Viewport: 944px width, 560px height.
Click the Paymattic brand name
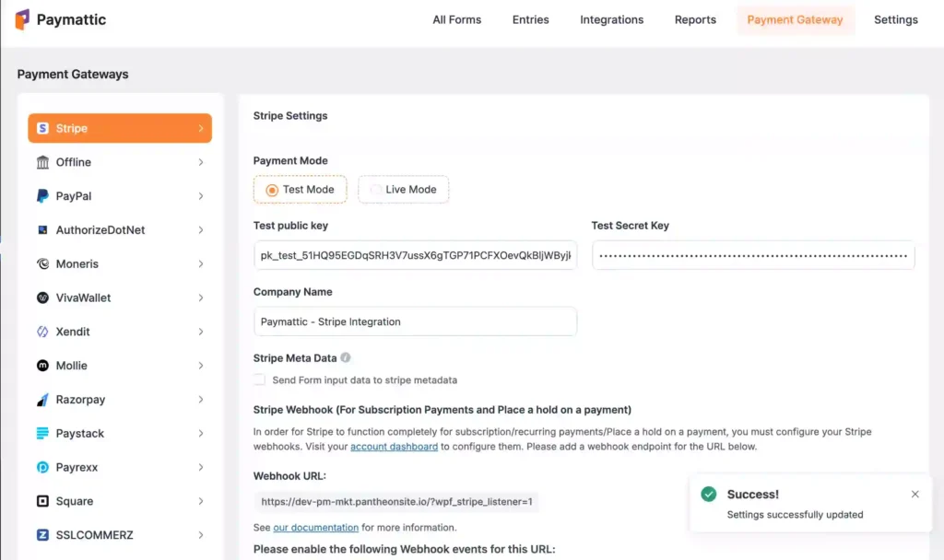71,19
